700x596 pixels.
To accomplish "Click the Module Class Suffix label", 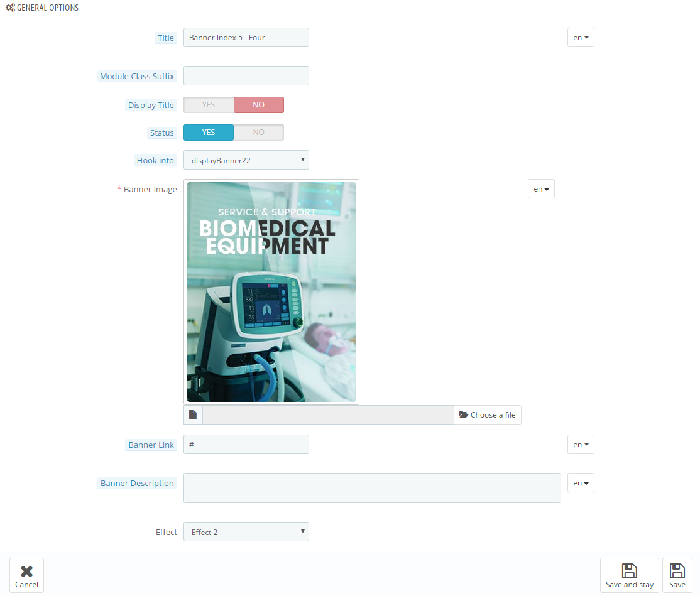I will pyautogui.click(x=137, y=76).
